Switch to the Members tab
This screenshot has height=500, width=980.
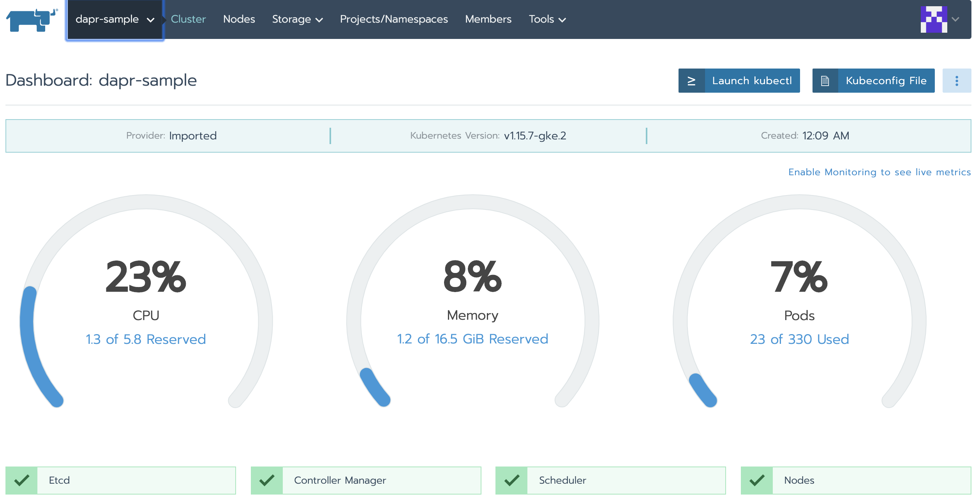(x=488, y=19)
